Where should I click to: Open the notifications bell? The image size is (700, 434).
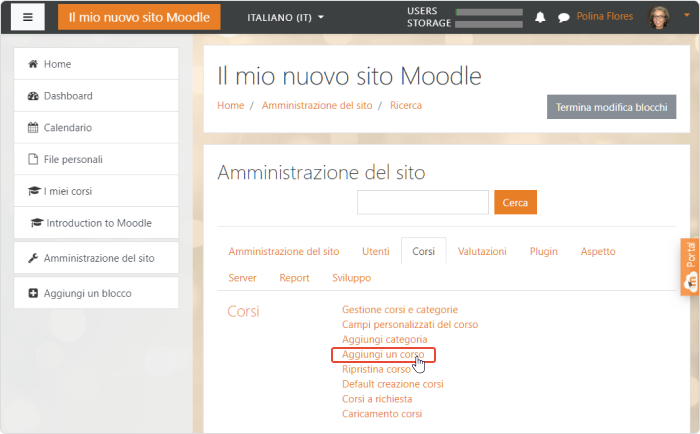(540, 17)
